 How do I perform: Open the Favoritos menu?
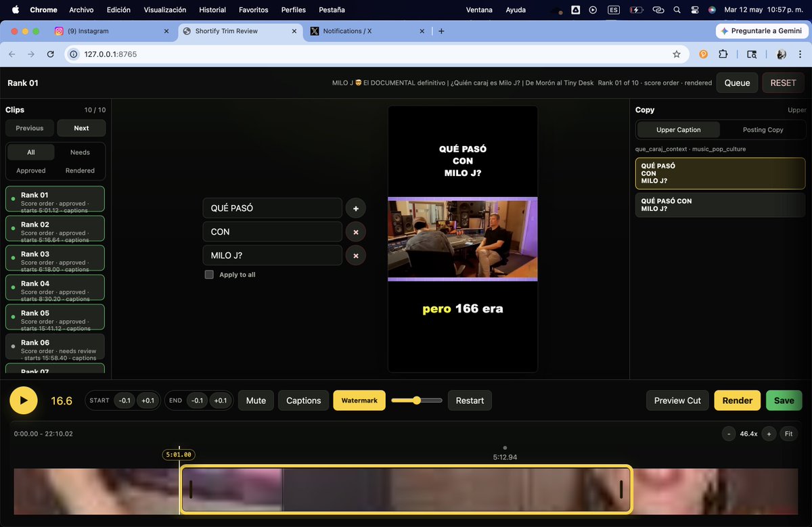click(253, 10)
